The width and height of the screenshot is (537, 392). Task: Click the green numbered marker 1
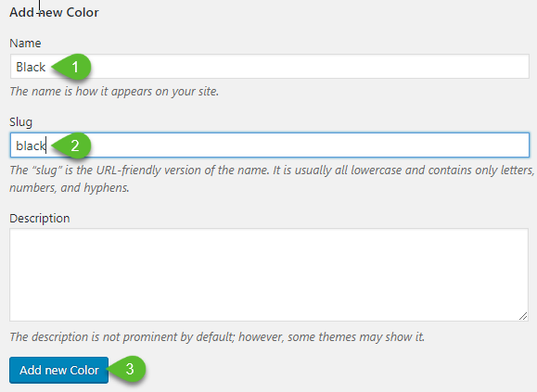click(x=72, y=67)
